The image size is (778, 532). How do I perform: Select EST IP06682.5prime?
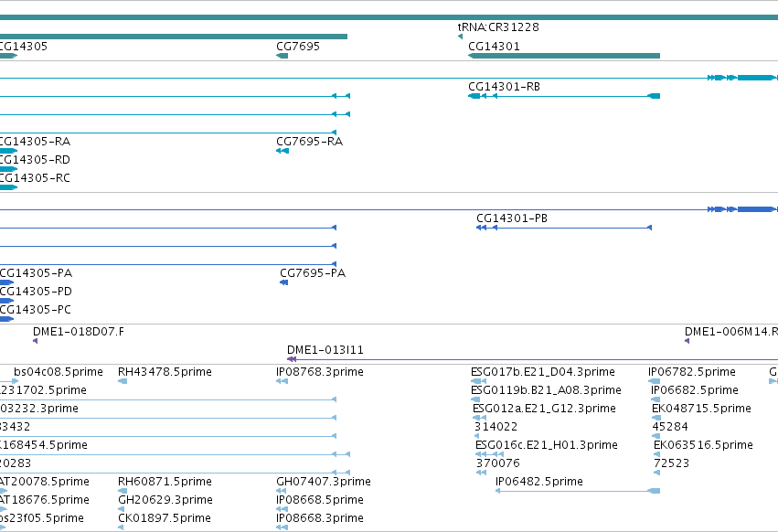(x=695, y=390)
